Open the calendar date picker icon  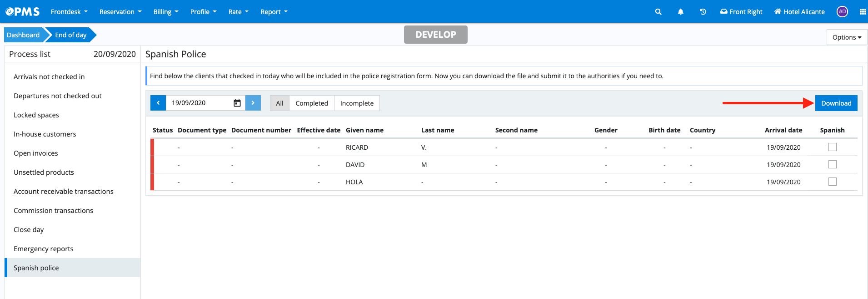pos(237,103)
